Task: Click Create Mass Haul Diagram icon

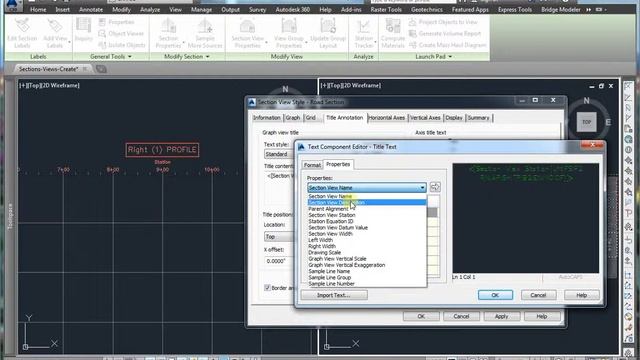Action: coord(413,45)
